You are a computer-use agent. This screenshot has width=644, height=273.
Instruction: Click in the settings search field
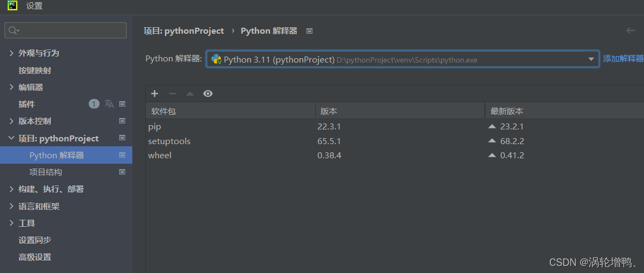tap(65, 30)
